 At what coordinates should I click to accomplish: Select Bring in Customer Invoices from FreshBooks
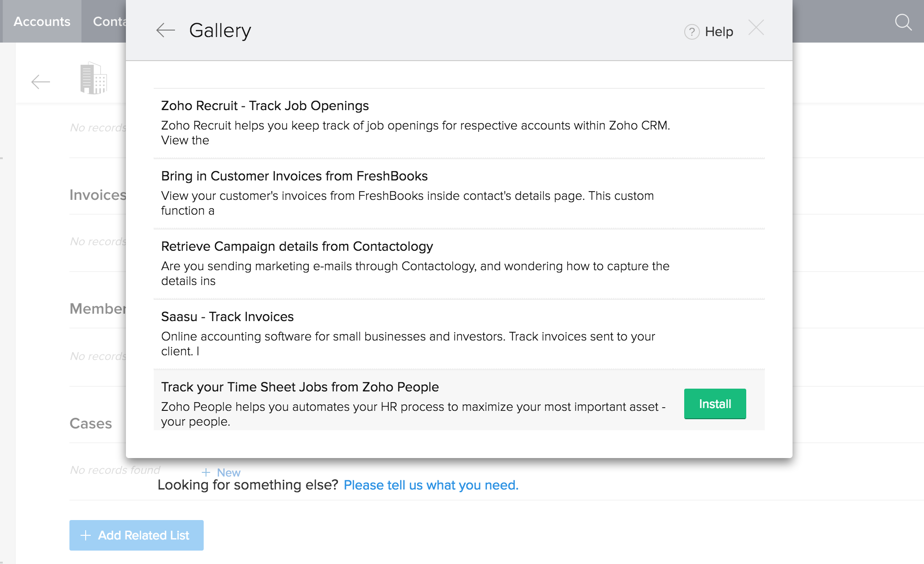coord(294,176)
